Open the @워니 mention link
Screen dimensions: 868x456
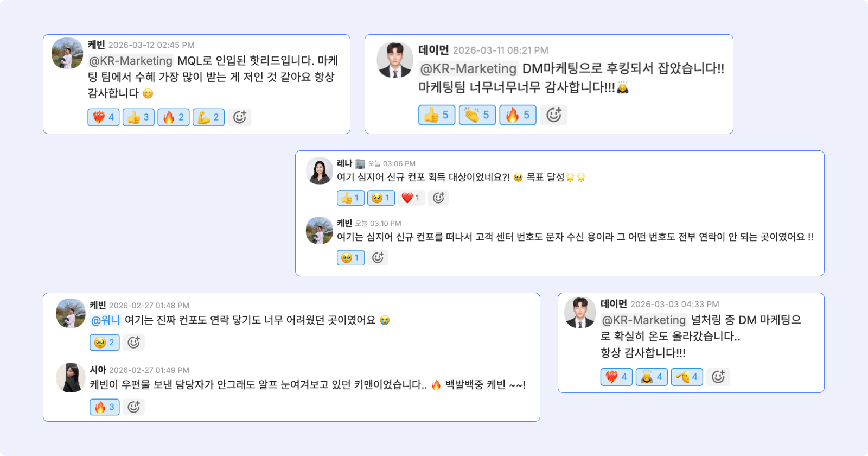click(105, 320)
